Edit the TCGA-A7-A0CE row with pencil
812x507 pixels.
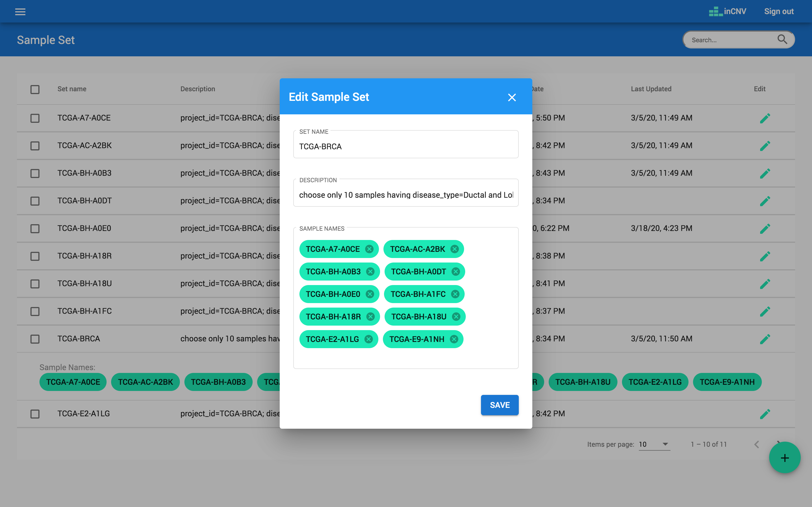765,118
